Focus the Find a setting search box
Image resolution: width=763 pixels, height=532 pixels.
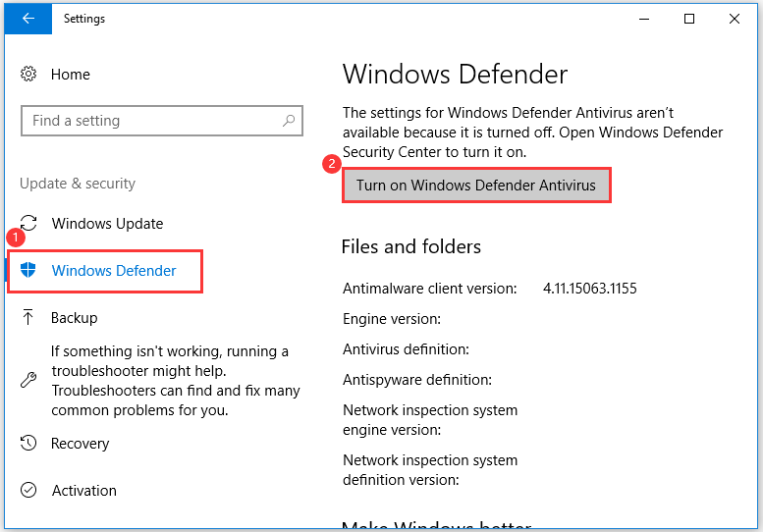coord(162,121)
